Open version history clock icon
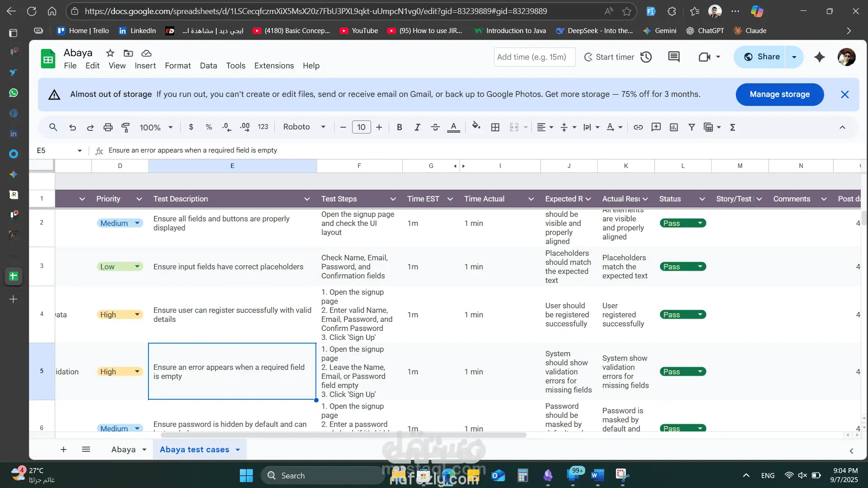This screenshot has height=488, width=868. click(x=646, y=57)
